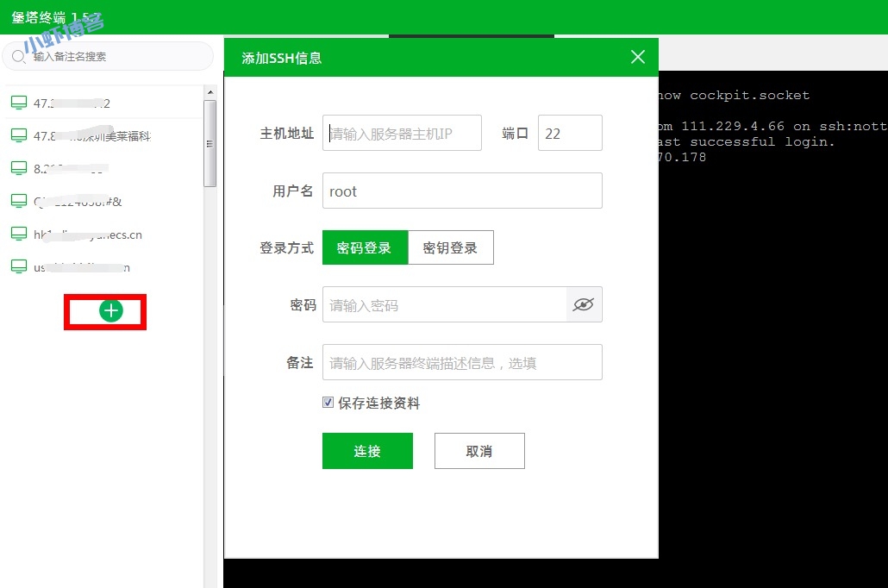This screenshot has width=888, height=588.
Task: Click the 备注 description input field
Action: tap(462, 362)
